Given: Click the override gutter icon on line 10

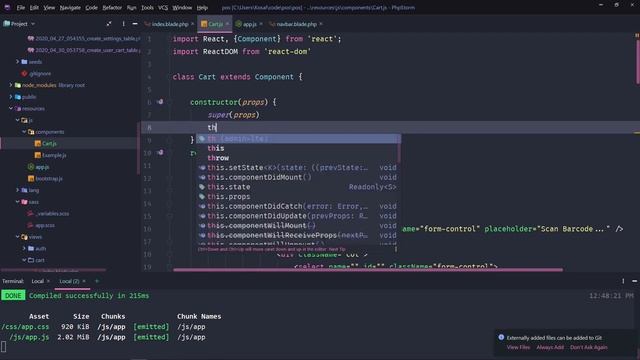Looking at the screenshot, I should (160, 152).
